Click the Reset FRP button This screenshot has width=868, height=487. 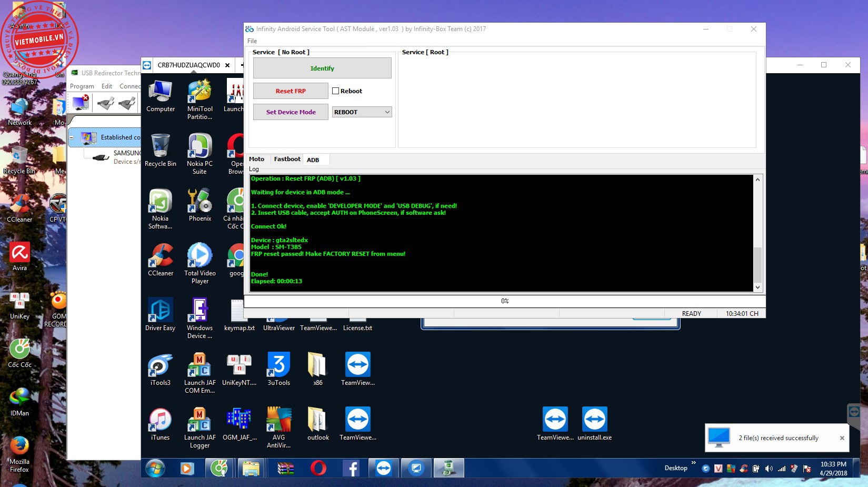pyautogui.click(x=291, y=91)
